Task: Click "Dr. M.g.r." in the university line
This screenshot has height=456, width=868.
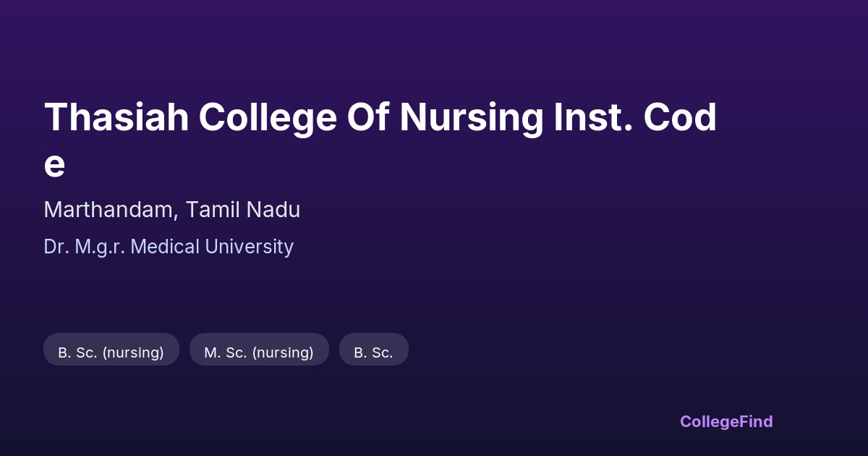Action: 85,247
